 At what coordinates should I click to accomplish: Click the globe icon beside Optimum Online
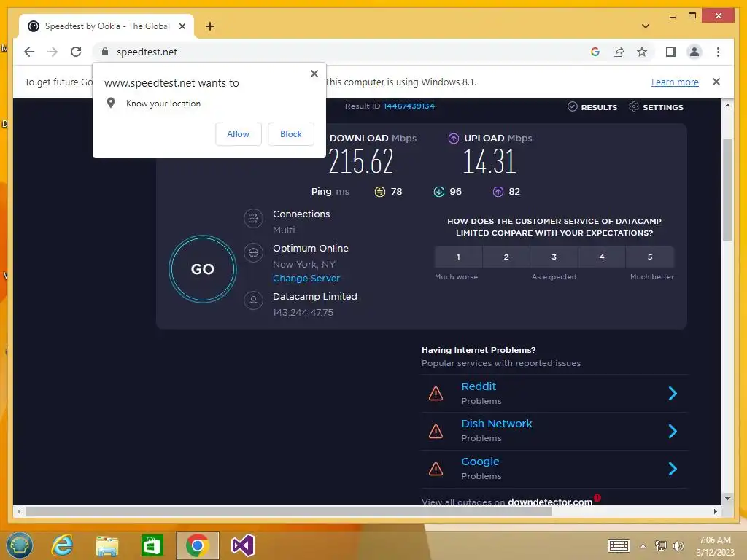[x=253, y=252]
